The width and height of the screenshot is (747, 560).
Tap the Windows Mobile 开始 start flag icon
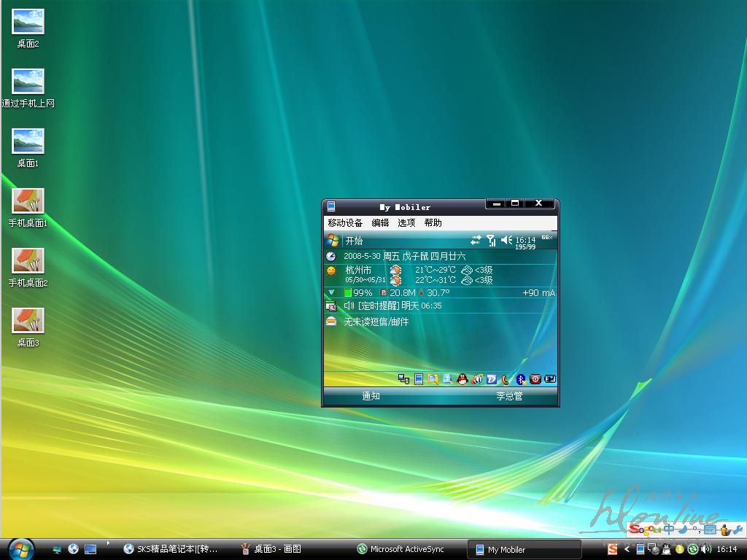click(333, 241)
